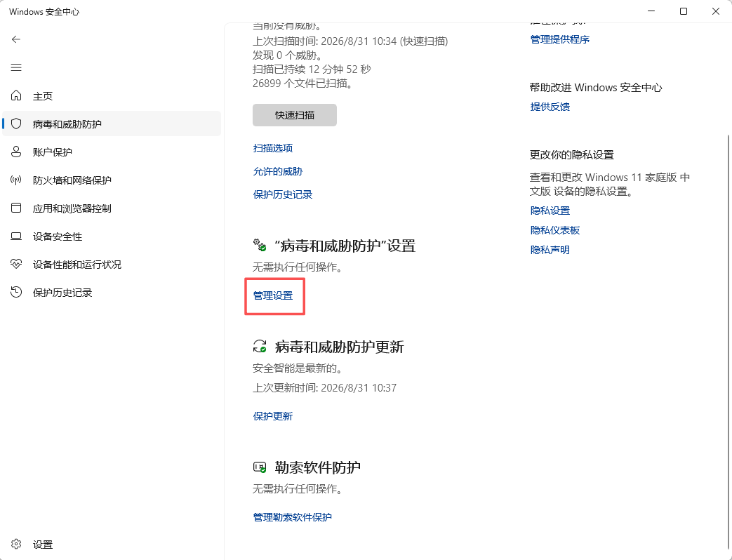Click the text 26899 个文件已扫描。

303,83
